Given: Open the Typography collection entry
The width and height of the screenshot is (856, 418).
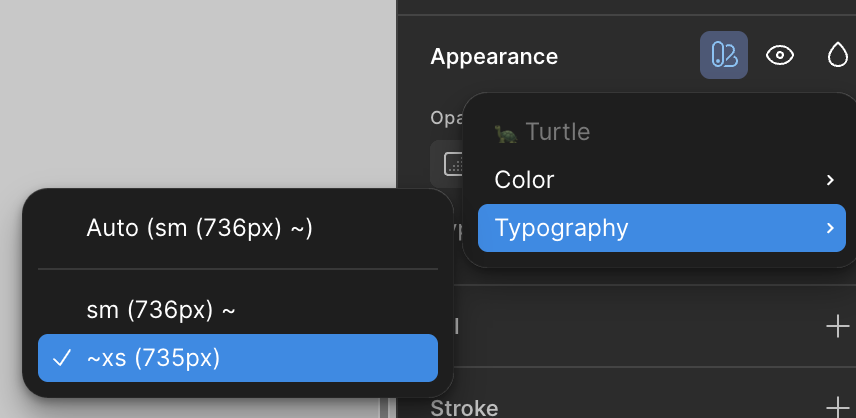Looking at the screenshot, I should pyautogui.click(x=561, y=228).
